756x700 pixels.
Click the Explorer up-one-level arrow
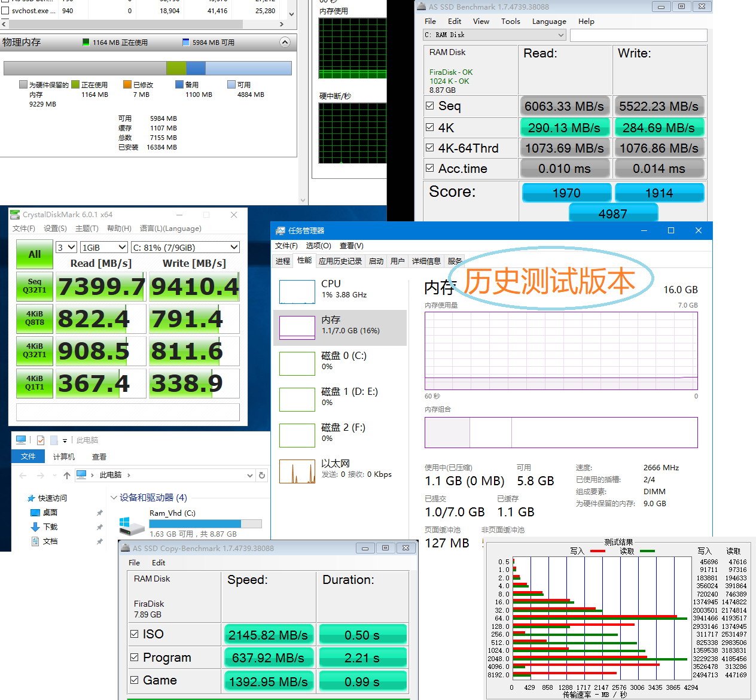(66, 475)
